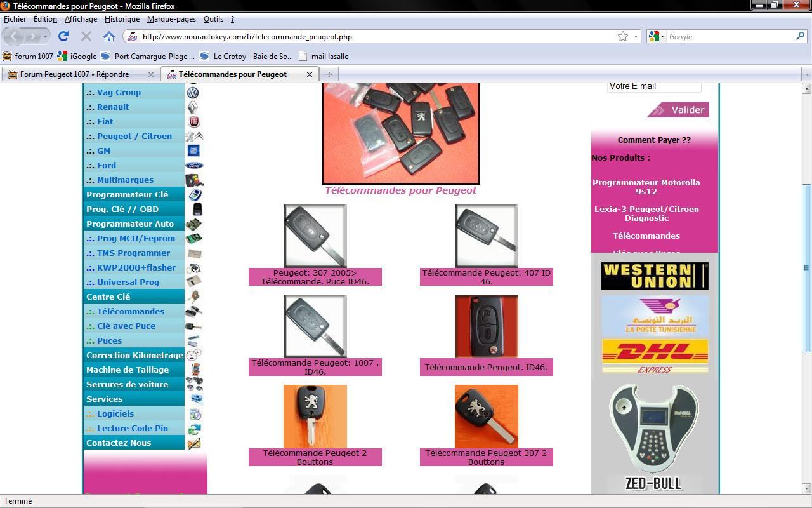Viewport: 812px width, 508px height.
Task: Click the Fiat logo icon
Action: tap(194, 121)
